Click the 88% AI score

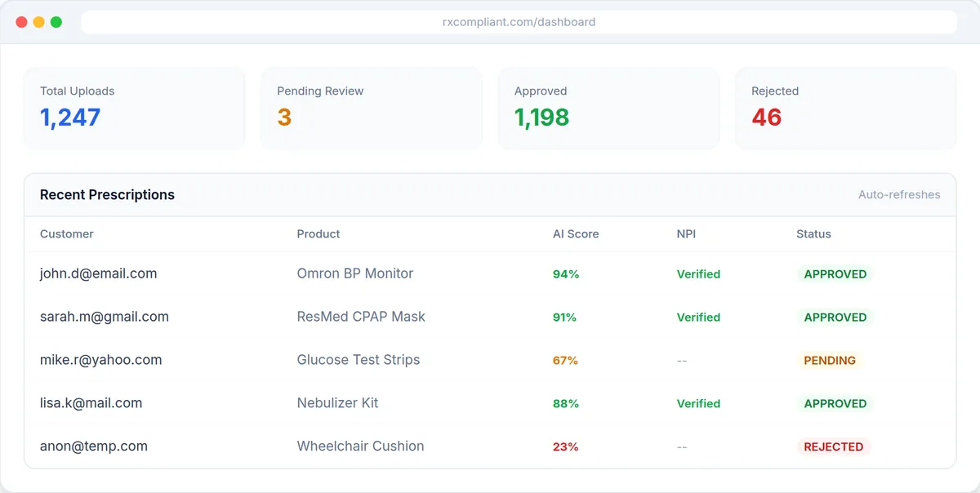pos(566,404)
